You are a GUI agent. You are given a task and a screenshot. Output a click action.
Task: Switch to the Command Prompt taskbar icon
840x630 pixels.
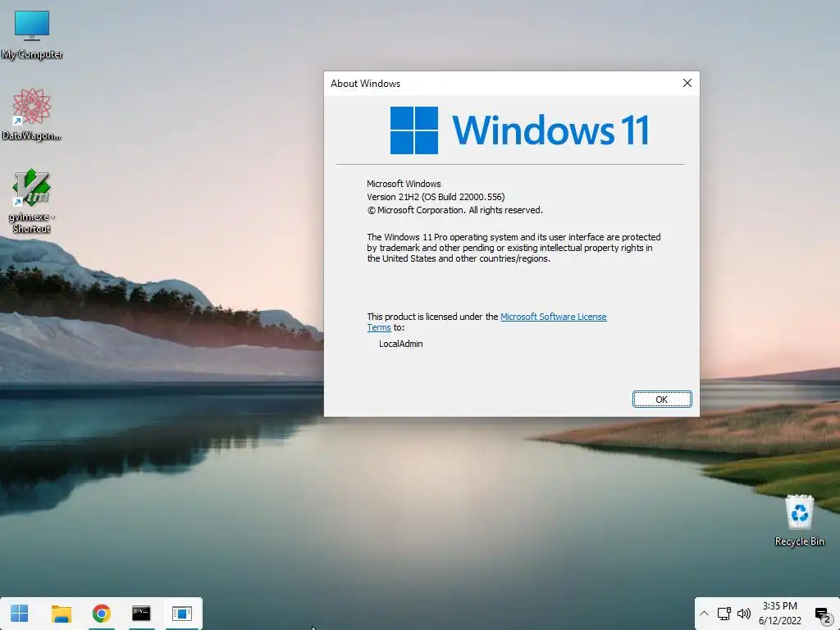pos(141,614)
